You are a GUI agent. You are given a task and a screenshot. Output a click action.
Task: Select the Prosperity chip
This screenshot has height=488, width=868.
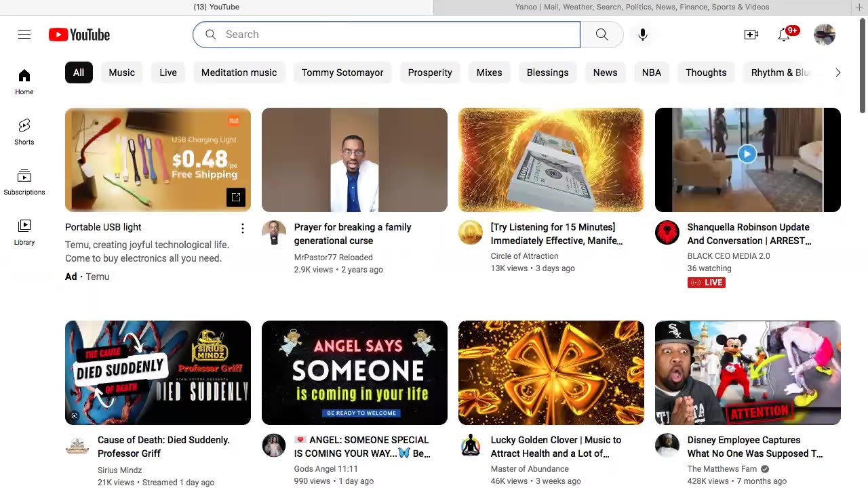coord(430,73)
